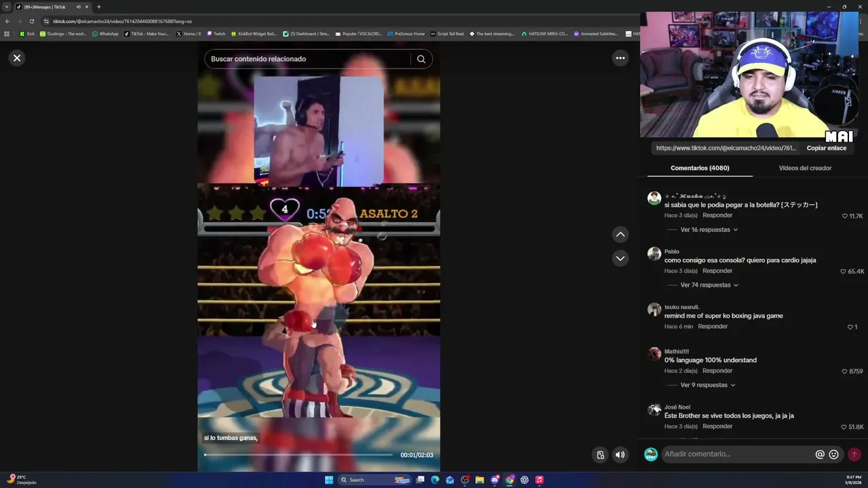Click Copiar enlace button

pyautogui.click(x=826, y=148)
